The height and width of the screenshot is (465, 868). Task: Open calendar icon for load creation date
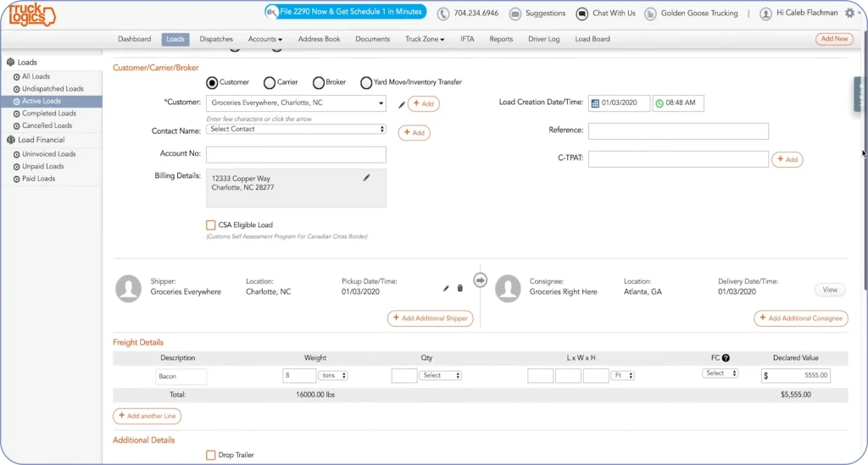(x=595, y=103)
